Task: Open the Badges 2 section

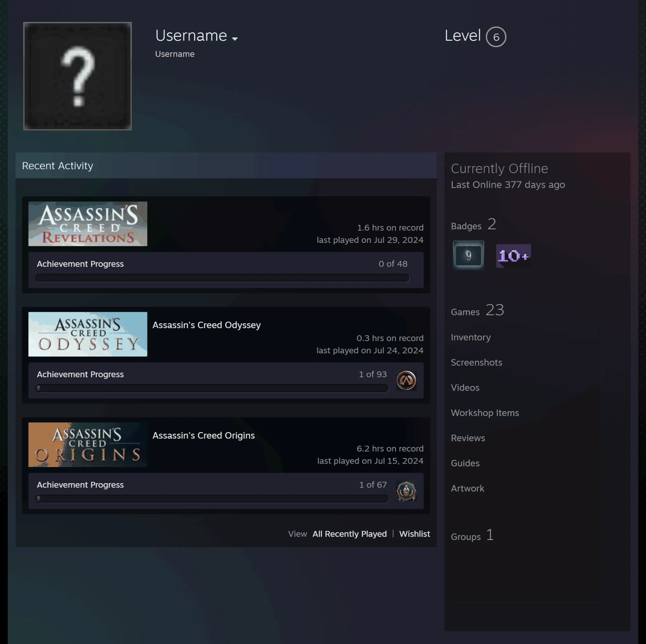Action: click(x=473, y=224)
